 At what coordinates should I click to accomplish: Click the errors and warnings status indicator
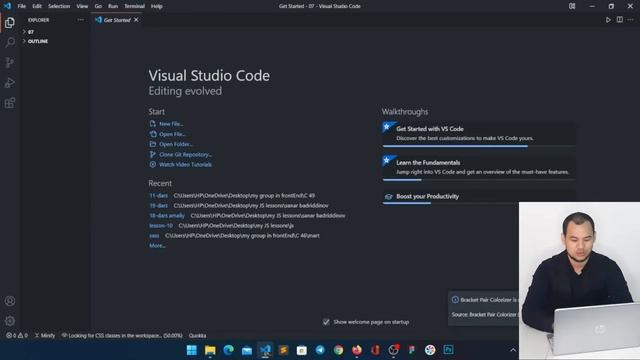(x=17, y=336)
